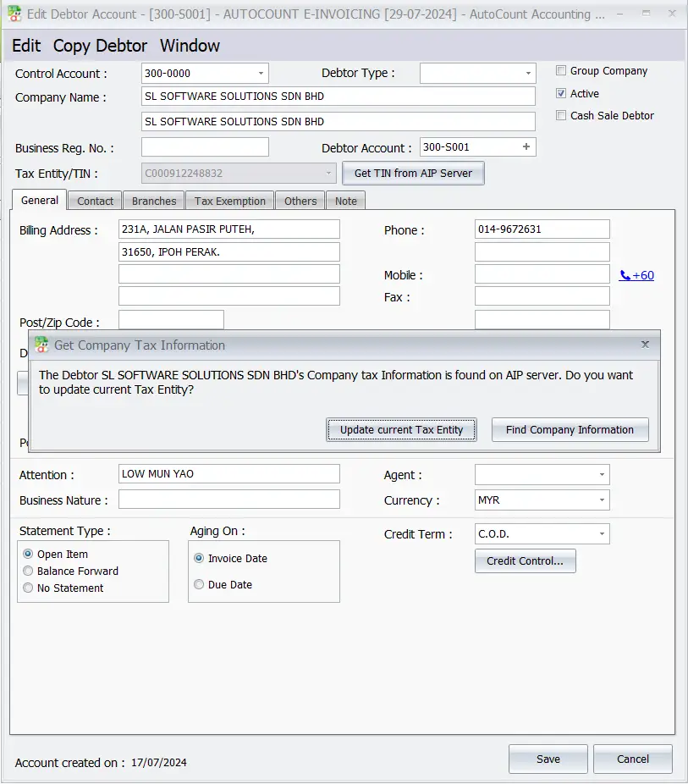Click the phone icon beside the +60 link
Screen dimensions: 688x784
(625, 274)
